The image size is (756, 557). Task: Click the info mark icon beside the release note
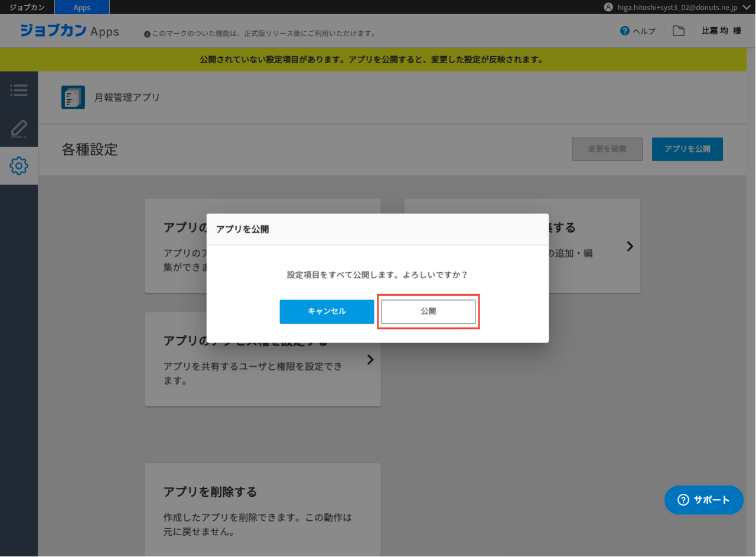tap(147, 34)
